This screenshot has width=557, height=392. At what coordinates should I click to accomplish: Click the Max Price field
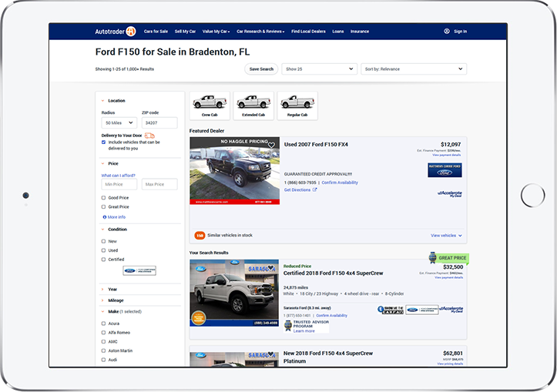(159, 184)
